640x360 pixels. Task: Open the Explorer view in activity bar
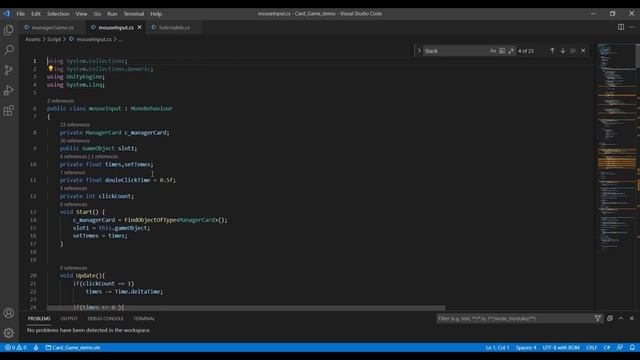(9, 30)
